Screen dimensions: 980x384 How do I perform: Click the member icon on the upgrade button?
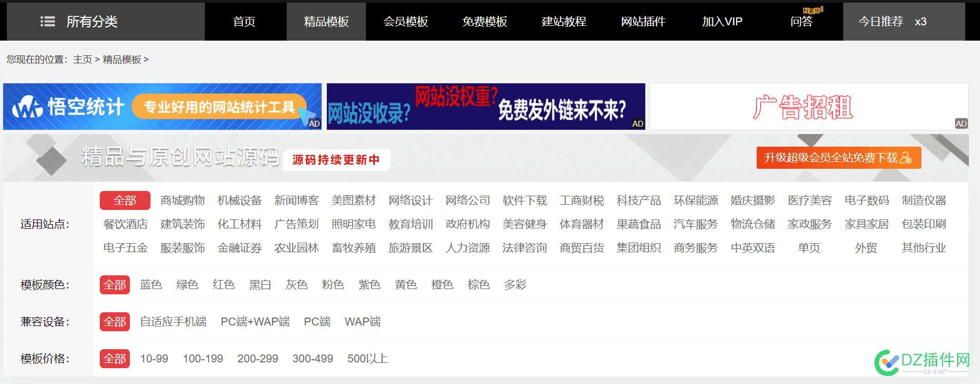(x=906, y=158)
